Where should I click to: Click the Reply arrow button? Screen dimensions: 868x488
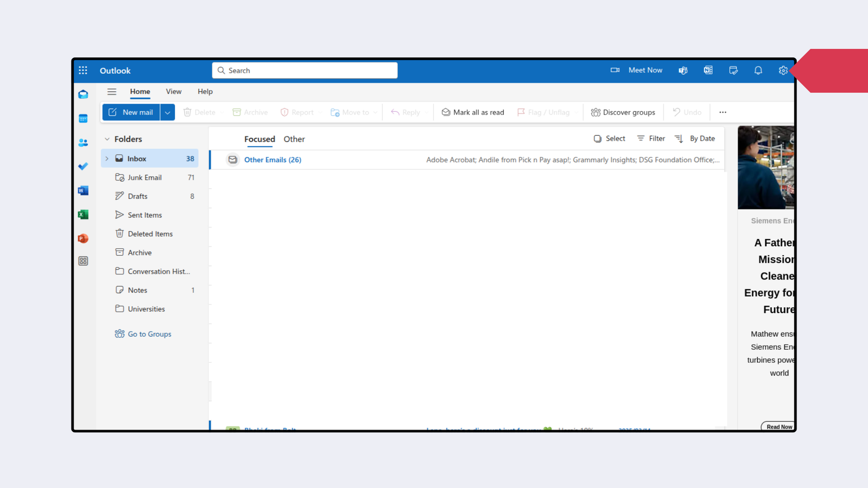(405, 112)
